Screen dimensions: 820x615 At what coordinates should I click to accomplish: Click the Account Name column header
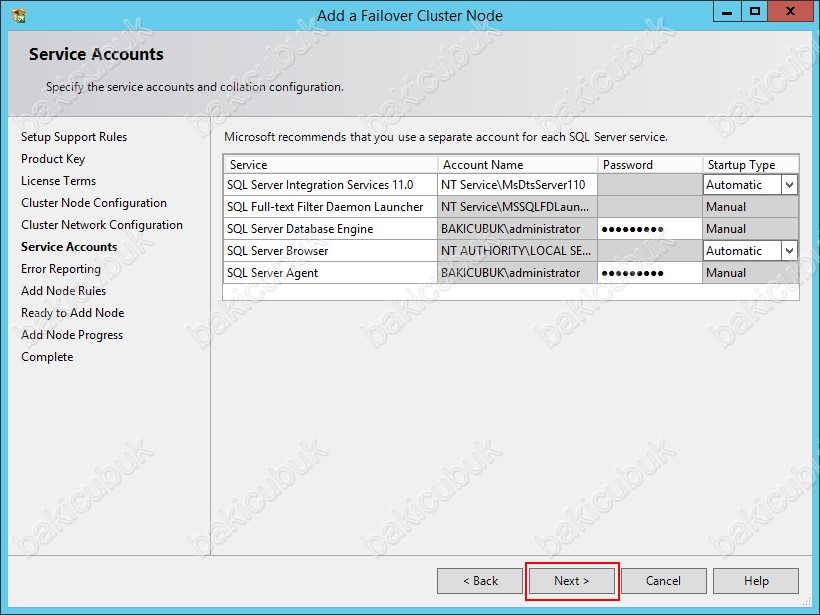point(517,165)
